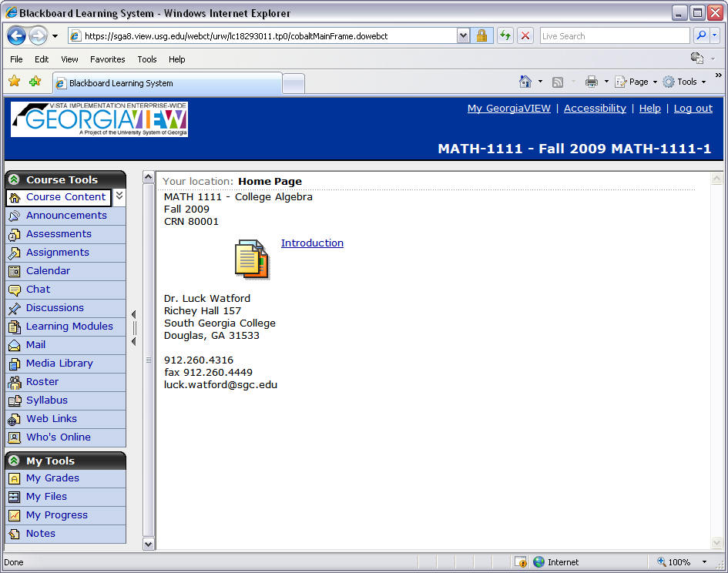This screenshot has height=573, width=728.
Task: Open the Introduction document icon
Action: click(x=252, y=259)
